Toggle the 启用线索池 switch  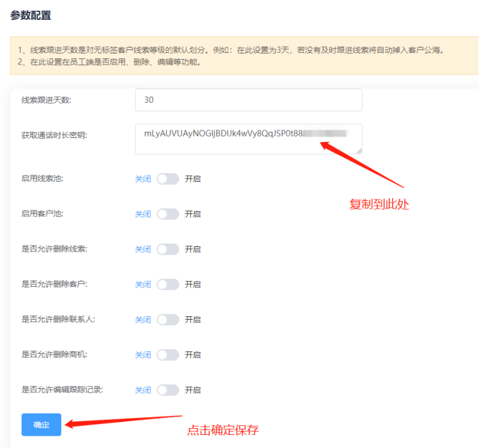click(x=167, y=178)
